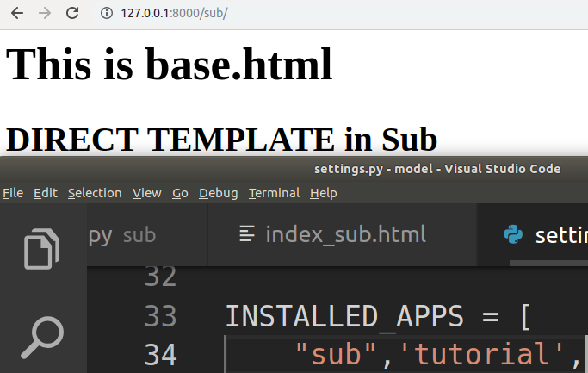
Task: Open the Terminal menu
Action: (x=274, y=193)
